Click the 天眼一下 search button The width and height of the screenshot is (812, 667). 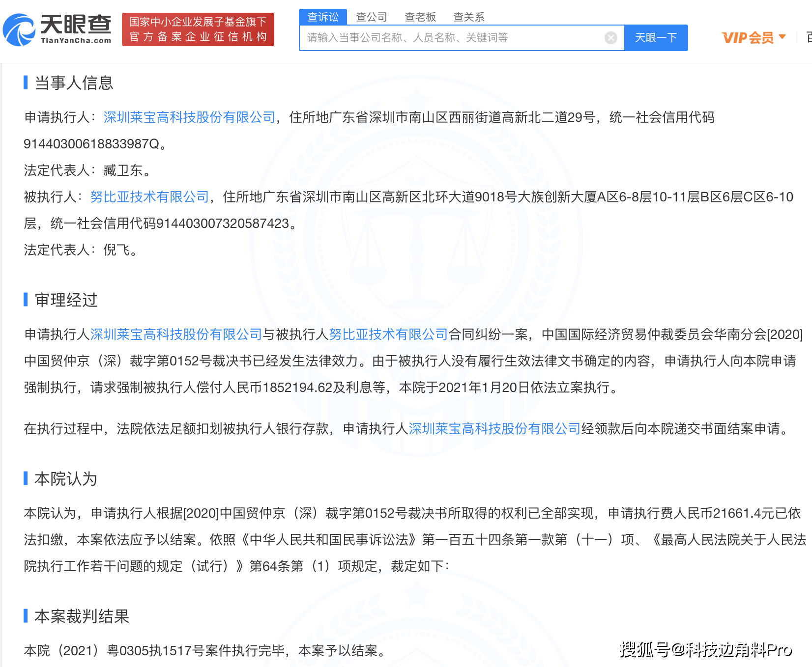coord(656,38)
